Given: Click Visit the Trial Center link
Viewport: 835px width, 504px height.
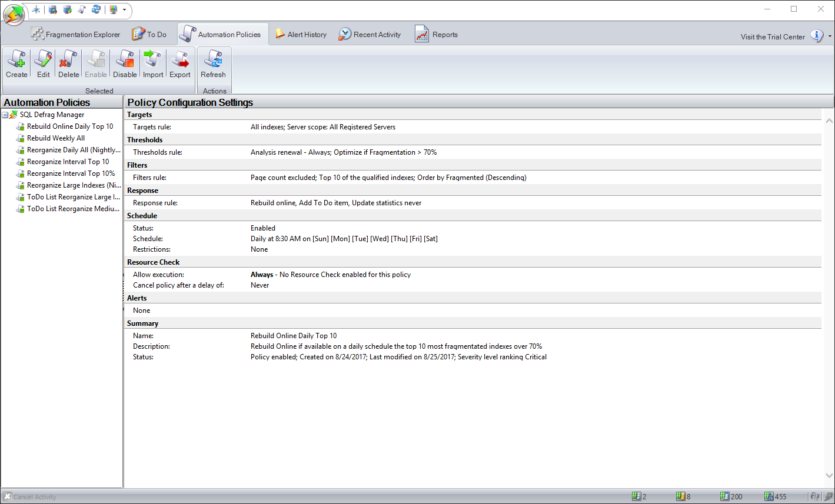Looking at the screenshot, I should click(773, 36).
